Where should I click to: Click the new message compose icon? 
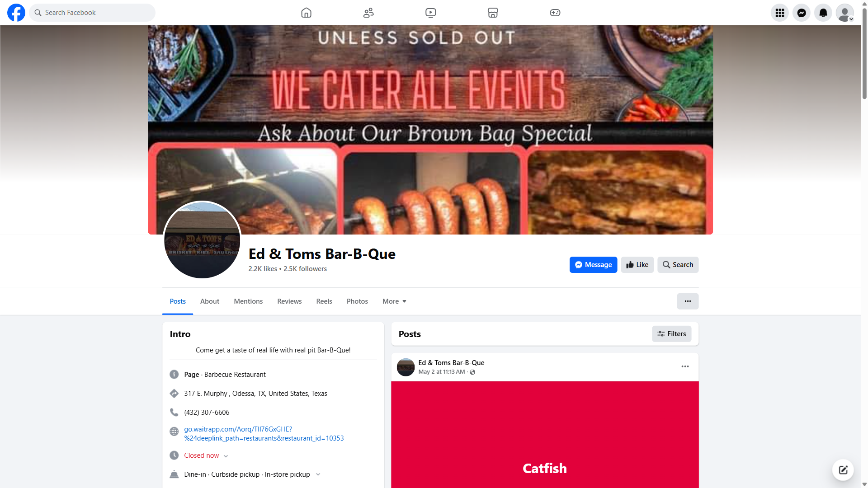[x=843, y=470]
